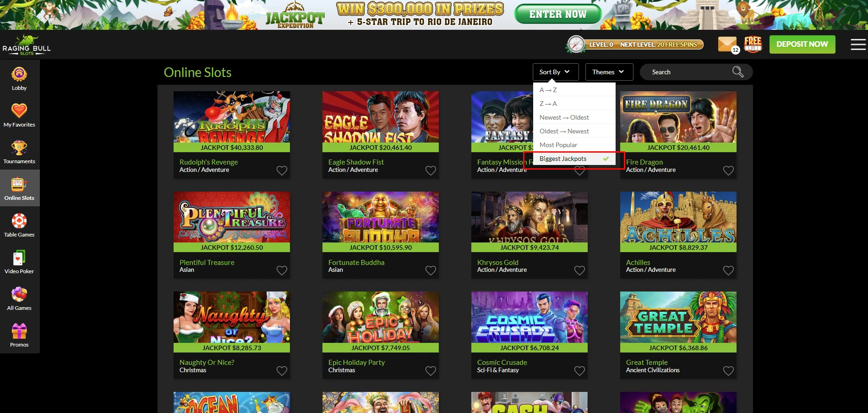
Task: Open Plentiful Treasure title link
Action: 207,262
